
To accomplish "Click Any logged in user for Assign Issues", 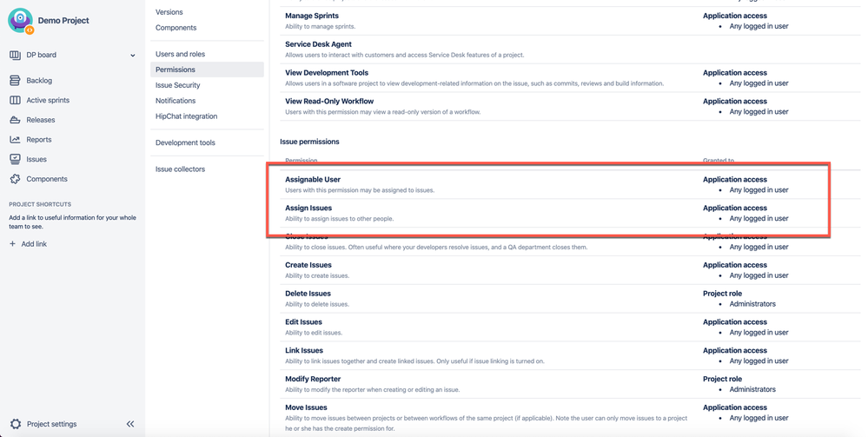I will 759,219.
